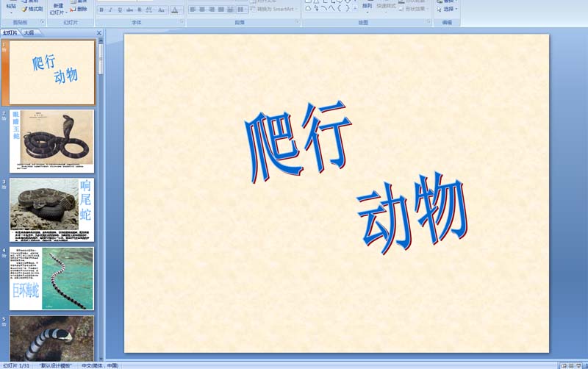The width and height of the screenshot is (588, 369).
Task: Toggle the text shadow button
Action: (140, 10)
